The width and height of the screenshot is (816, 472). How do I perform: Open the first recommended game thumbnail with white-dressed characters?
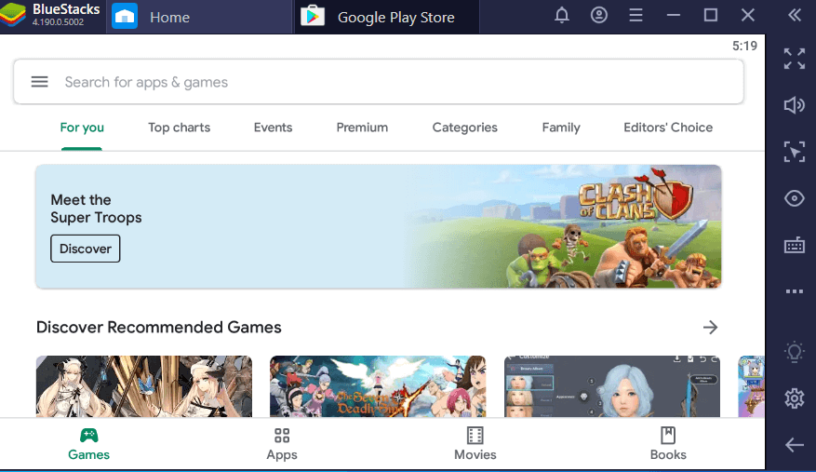(144, 386)
